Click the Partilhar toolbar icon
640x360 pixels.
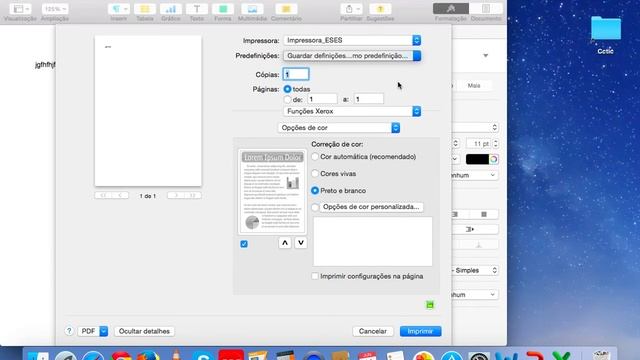pos(351,9)
